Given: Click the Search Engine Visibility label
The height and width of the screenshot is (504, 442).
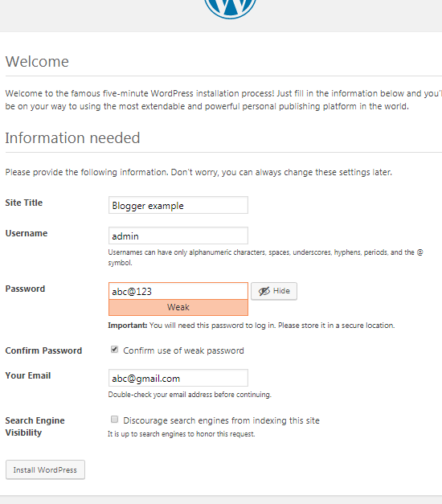Looking at the screenshot, I should (35, 427).
